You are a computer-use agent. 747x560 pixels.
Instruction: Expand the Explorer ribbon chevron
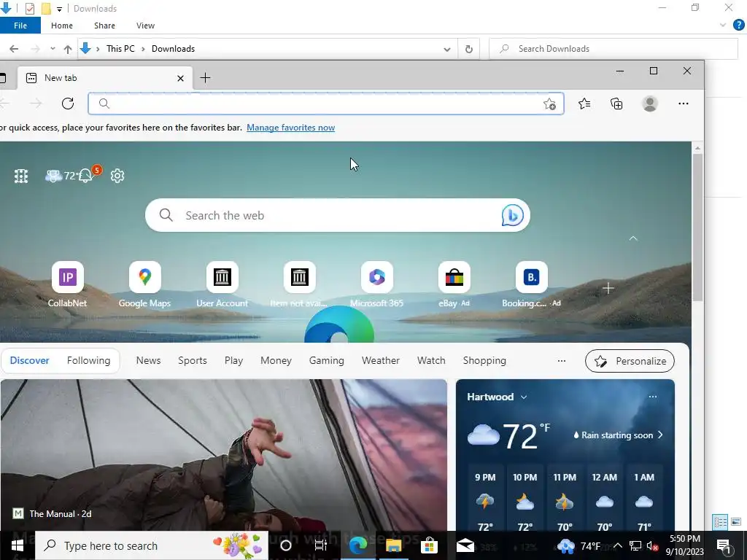click(x=723, y=26)
